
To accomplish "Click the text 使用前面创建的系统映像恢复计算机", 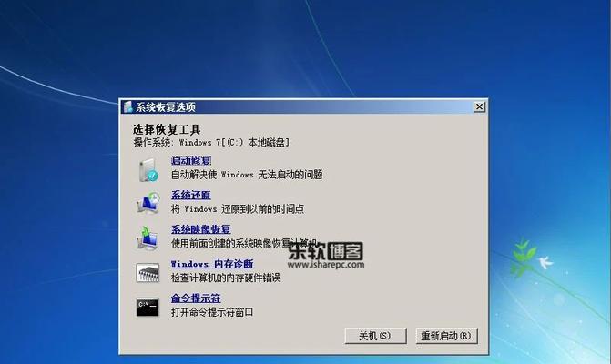I will (244, 243).
